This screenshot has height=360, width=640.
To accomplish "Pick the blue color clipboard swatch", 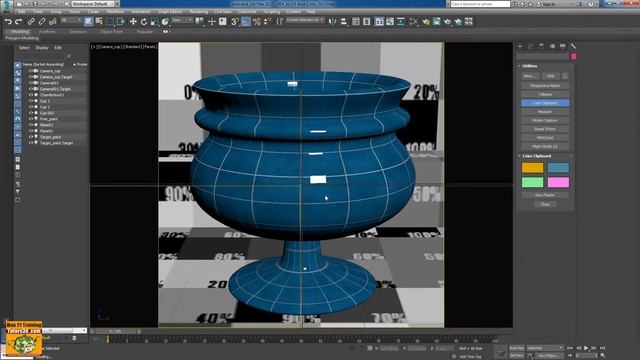I will [x=558, y=168].
